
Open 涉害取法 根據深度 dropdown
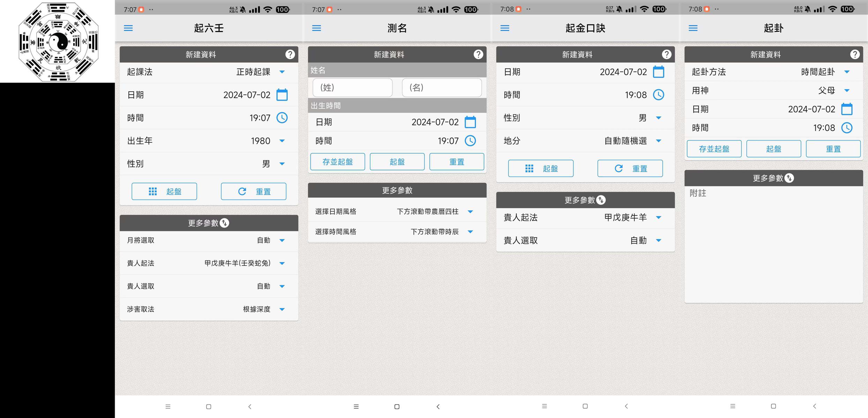282,309
